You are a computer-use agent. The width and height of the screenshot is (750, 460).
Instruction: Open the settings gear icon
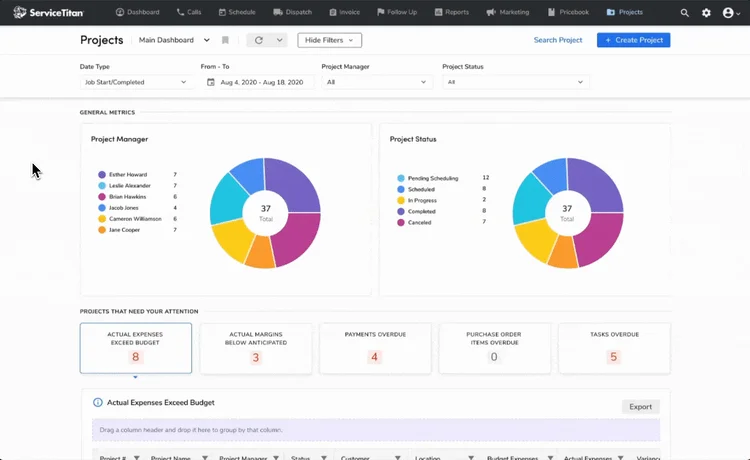(x=706, y=13)
